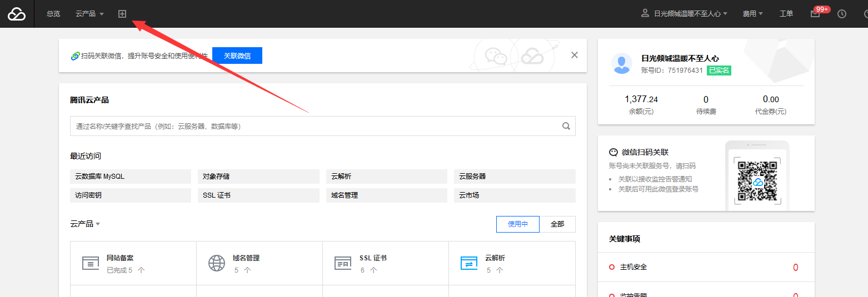Click the account avatar in profile card
Image resolution: width=868 pixels, height=297 pixels.
coord(622,63)
